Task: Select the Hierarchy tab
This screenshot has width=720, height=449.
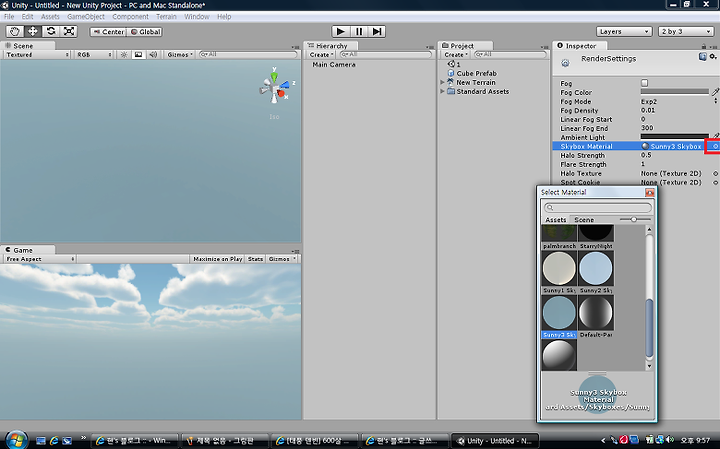Action: coord(331,46)
